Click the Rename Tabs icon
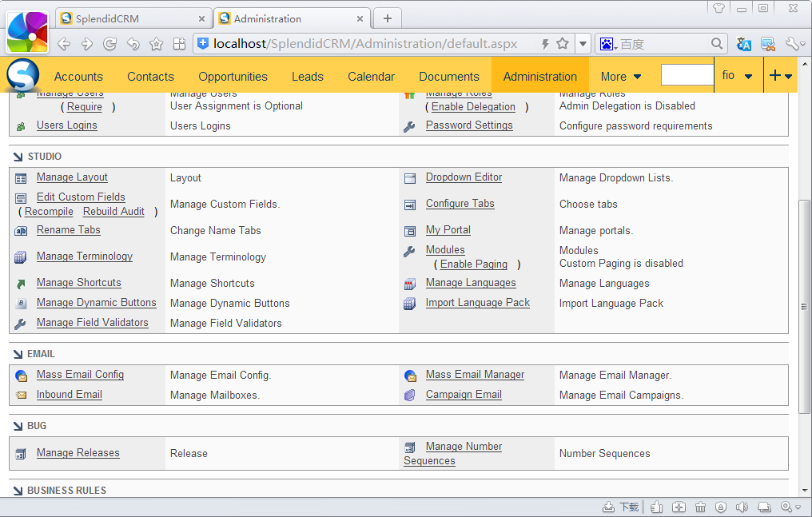 point(21,231)
